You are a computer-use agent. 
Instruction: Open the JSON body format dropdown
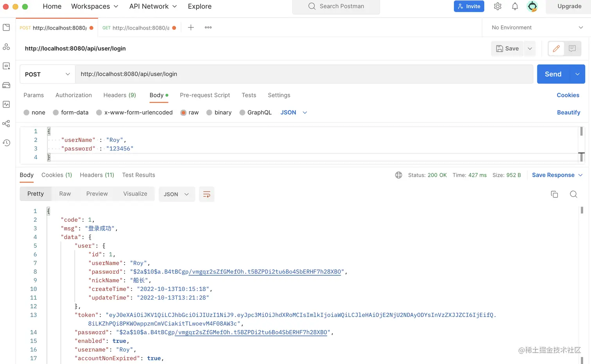pyautogui.click(x=294, y=113)
